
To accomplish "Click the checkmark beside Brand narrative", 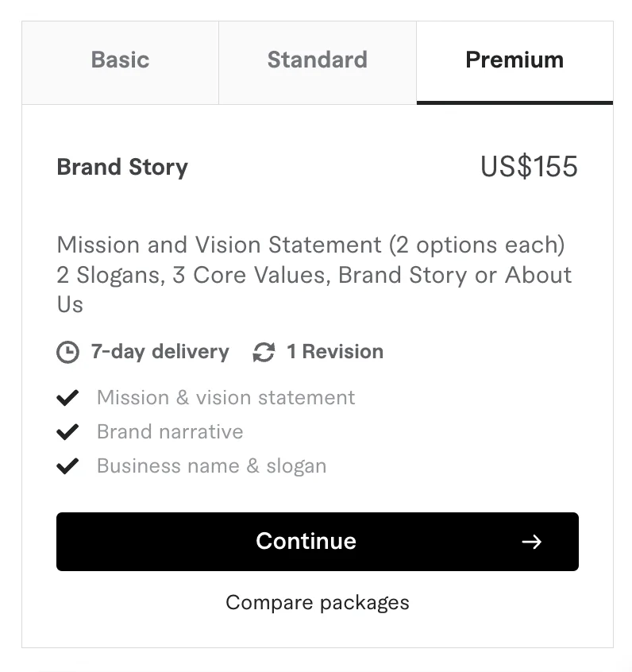I will coord(68,431).
